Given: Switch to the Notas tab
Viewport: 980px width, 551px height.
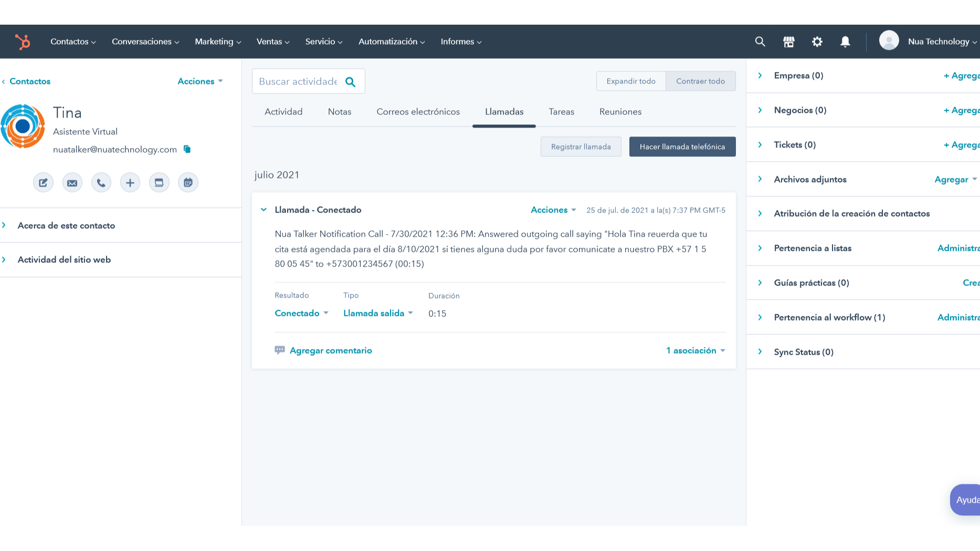Looking at the screenshot, I should tap(340, 112).
